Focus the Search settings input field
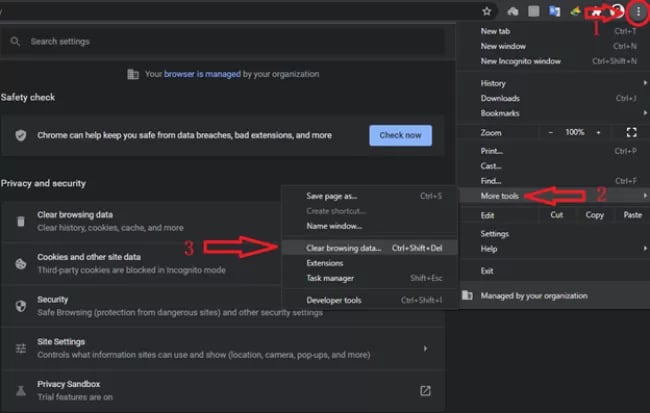The image size is (650, 413). point(223,41)
